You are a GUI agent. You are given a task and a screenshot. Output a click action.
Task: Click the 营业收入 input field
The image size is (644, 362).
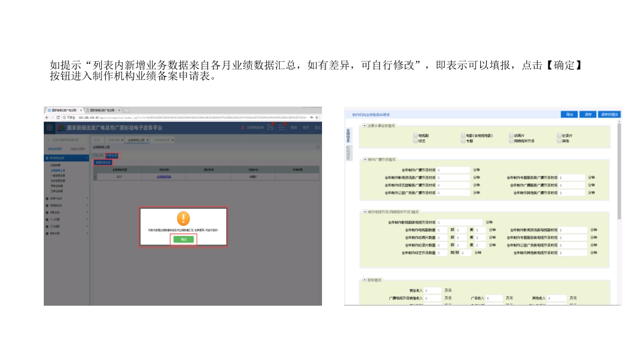pyautogui.click(x=433, y=291)
